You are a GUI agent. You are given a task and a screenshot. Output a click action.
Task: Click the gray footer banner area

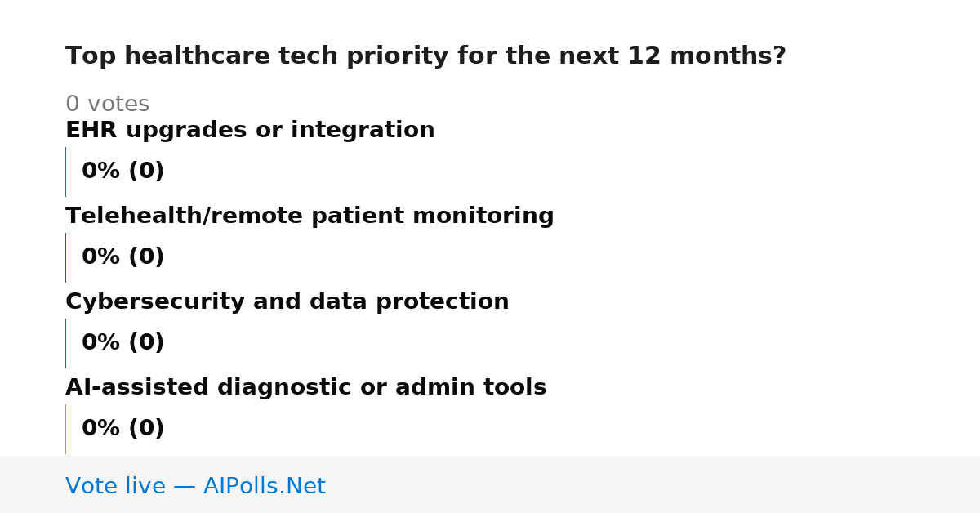(x=490, y=484)
